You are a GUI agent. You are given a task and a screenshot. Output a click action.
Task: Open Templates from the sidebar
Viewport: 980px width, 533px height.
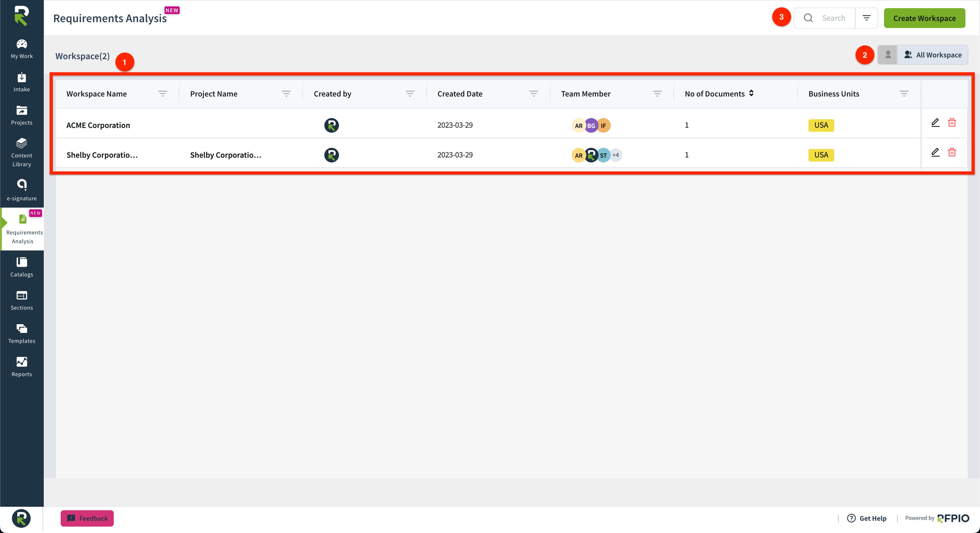point(22,334)
